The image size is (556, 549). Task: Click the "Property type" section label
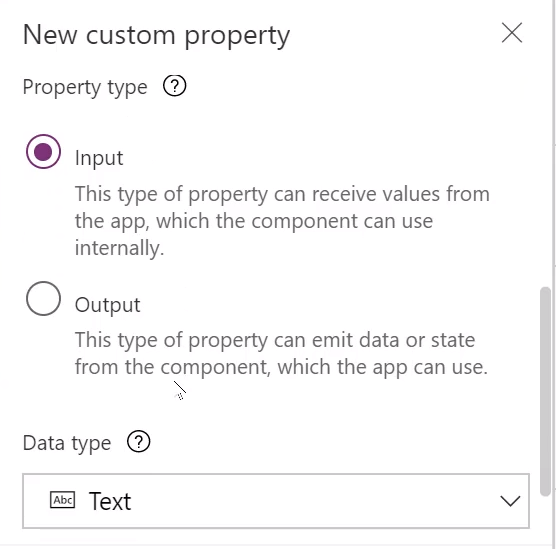tap(85, 87)
